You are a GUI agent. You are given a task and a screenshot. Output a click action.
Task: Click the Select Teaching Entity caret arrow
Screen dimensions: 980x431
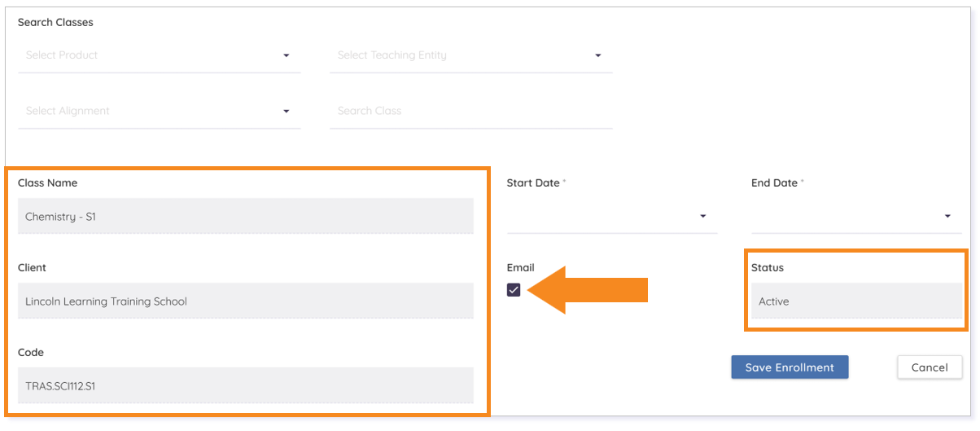[597, 55]
